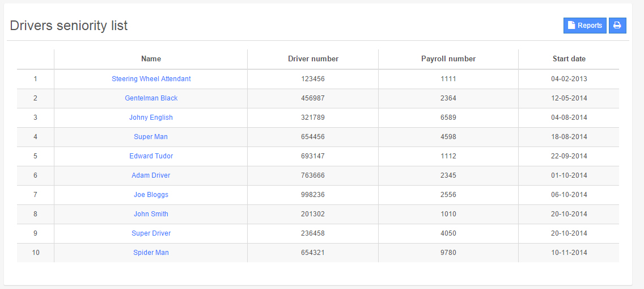Click start date 22-09-2014 cell
The height and width of the screenshot is (289, 644).
click(x=569, y=156)
